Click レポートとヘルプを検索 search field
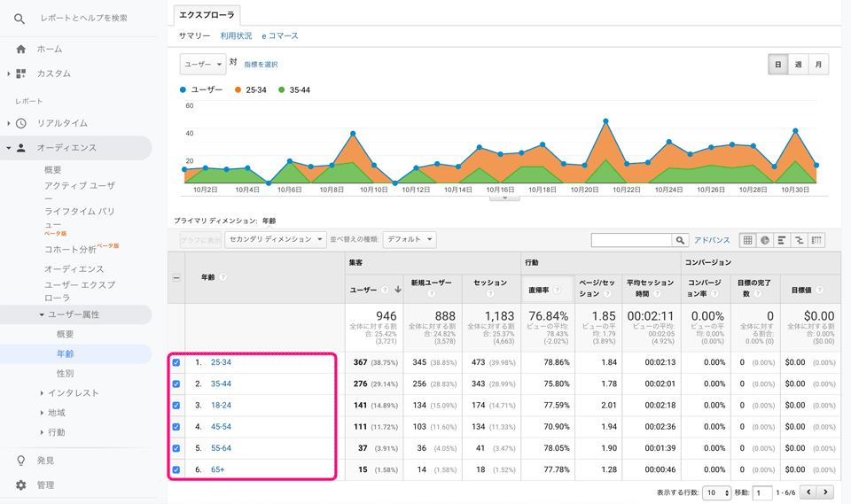Image resolution: width=851 pixels, height=504 pixels. coord(84,19)
